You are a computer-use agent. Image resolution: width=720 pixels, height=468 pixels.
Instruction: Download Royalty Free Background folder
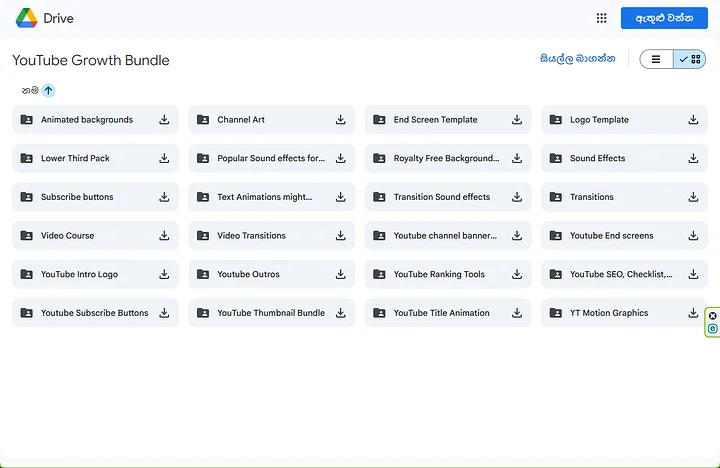[x=517, y=158]
